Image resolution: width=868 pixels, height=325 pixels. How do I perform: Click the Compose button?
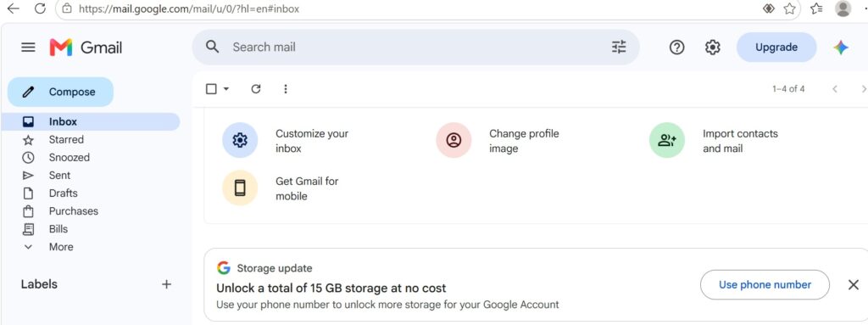(60, 92)
